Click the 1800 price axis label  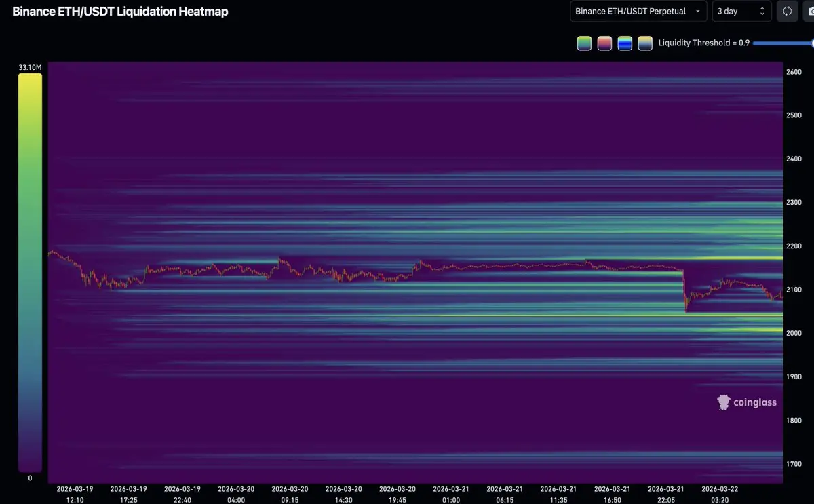pyautogui.click(x=794, y=421)
